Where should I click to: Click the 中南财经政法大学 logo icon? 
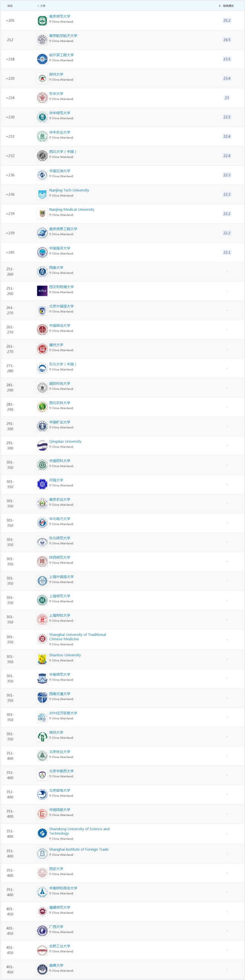point(42,892)
